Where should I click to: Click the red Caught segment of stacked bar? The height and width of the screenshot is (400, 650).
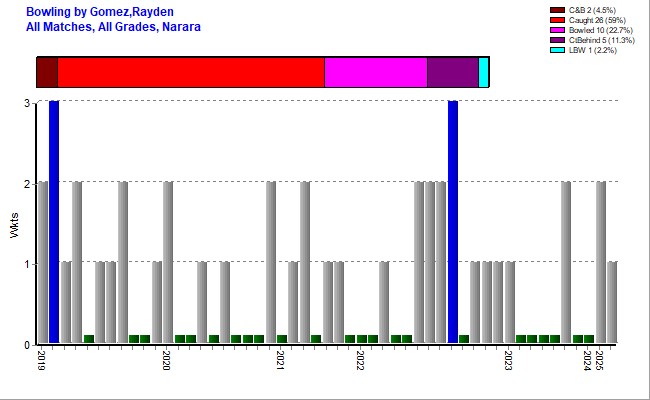(191, 72)
